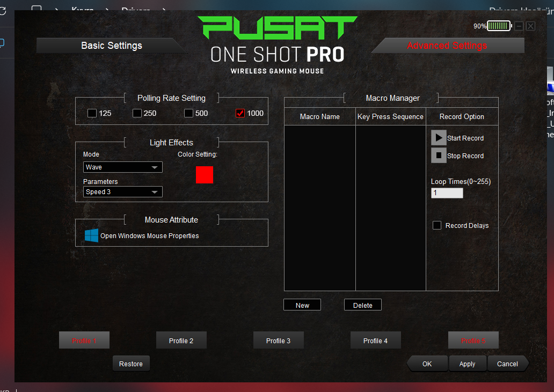Image resolution: width=554 pixels, height=392 pixels.
Task: Set polling rate to 125
Action: 92,113
